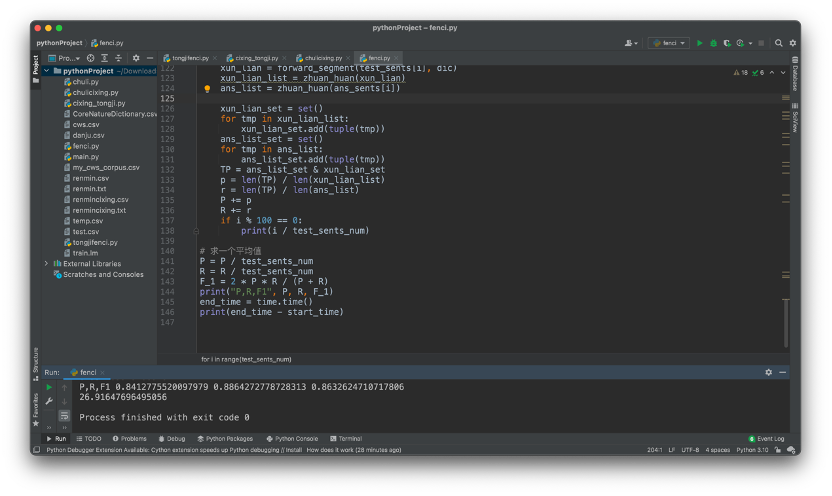832x496 pixels.
Task: Click the yellow intention lightbulb on line 124
Action: coord(207,89)
